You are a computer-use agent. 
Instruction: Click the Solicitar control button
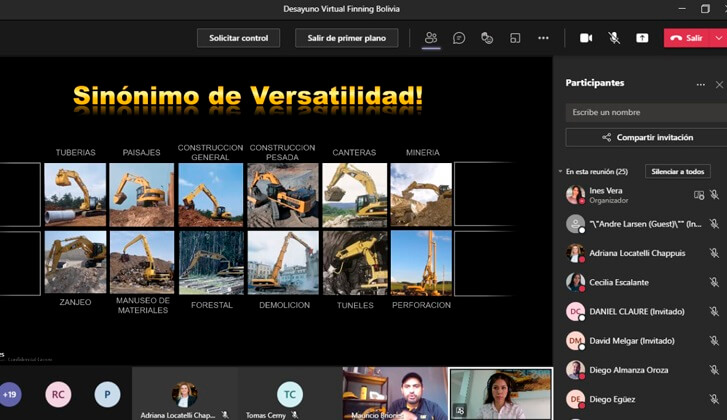pos(238,38)
